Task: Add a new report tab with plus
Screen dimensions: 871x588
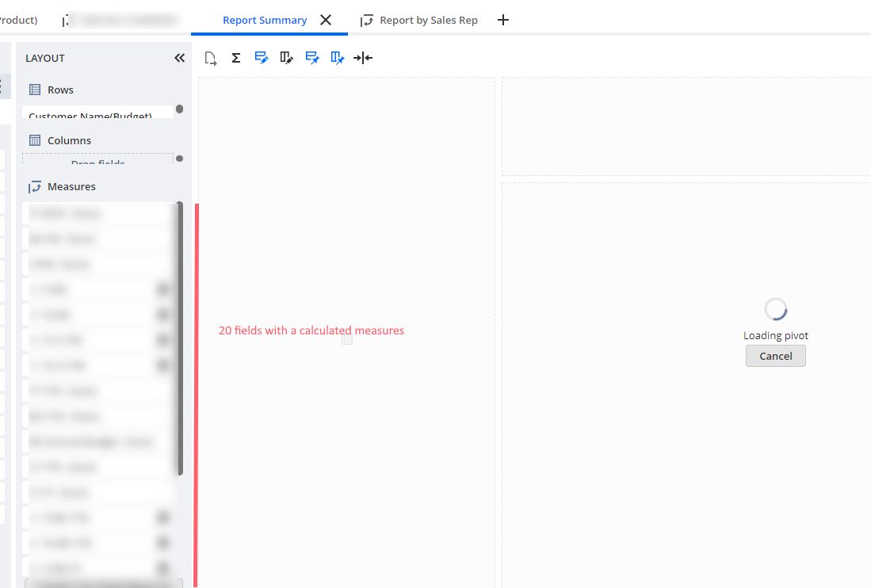Action: point(503,20)
